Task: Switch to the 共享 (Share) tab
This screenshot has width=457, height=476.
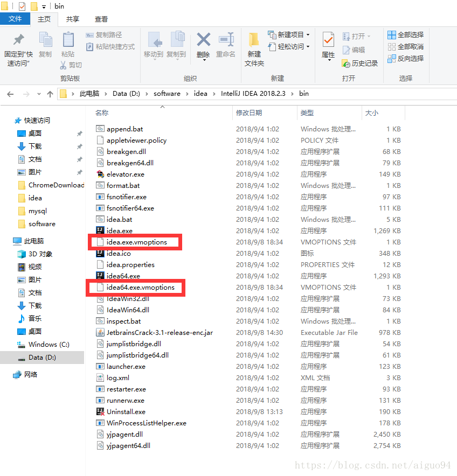Action: pos(73,19)
